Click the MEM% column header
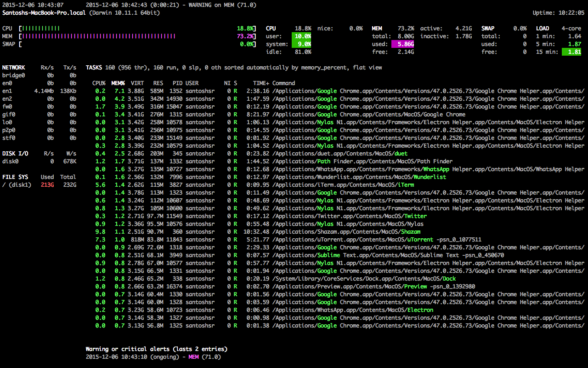 point(118,83)
